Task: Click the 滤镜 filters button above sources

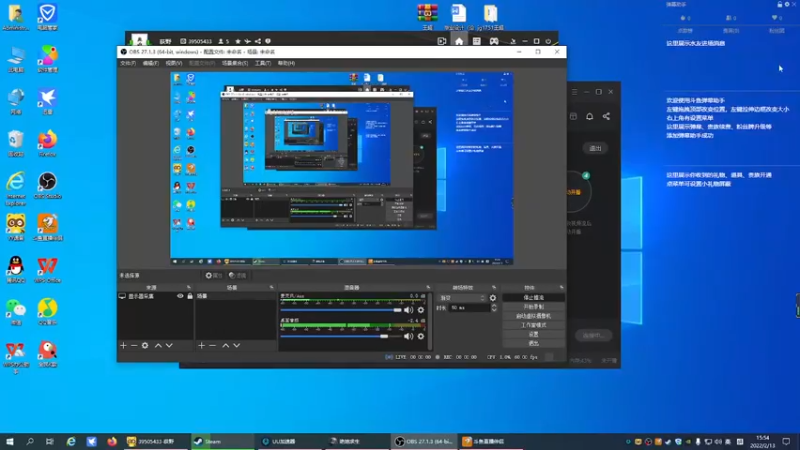Action: (237, 276)
